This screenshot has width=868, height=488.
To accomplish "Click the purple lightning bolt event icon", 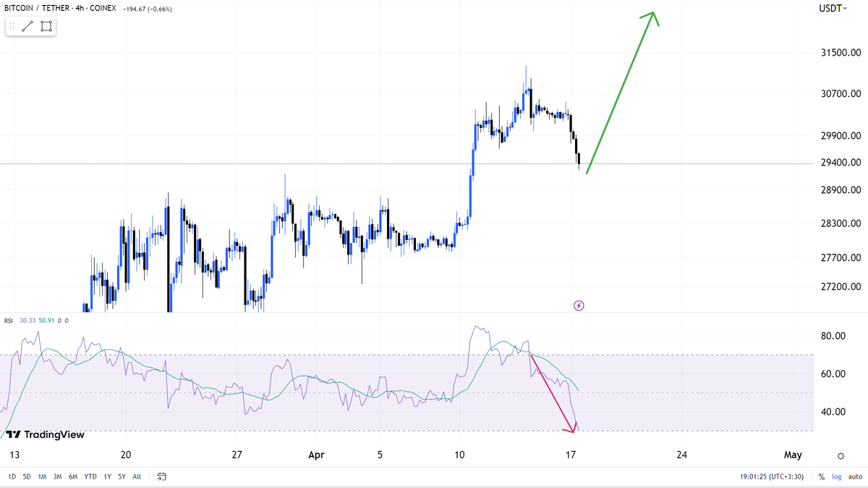I will 579,306.
